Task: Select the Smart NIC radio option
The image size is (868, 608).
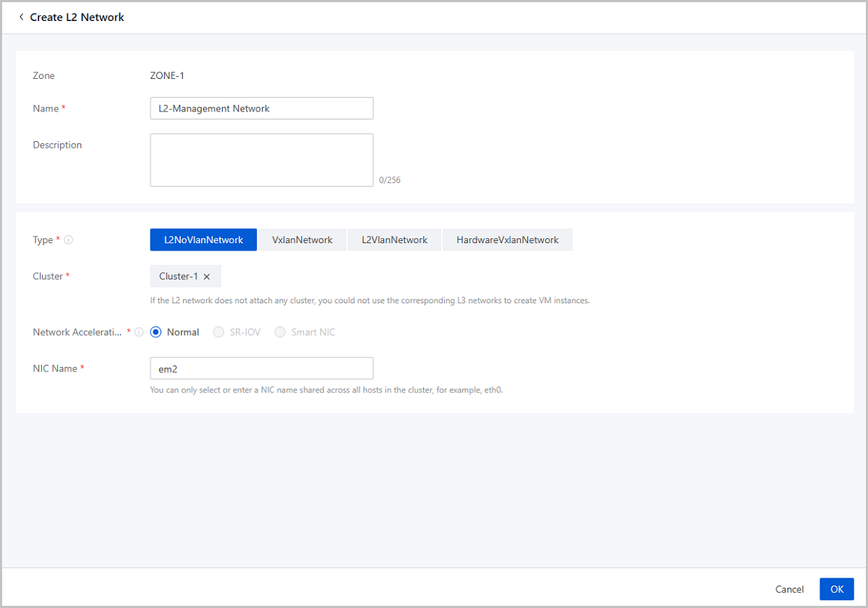Action: click(279, 332)
